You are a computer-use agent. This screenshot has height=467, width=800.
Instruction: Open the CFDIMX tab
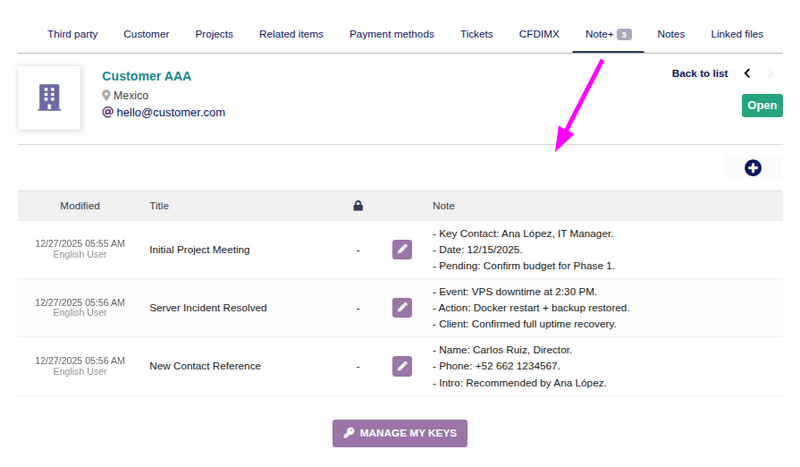pyautogui.click(x=539, y=34)
